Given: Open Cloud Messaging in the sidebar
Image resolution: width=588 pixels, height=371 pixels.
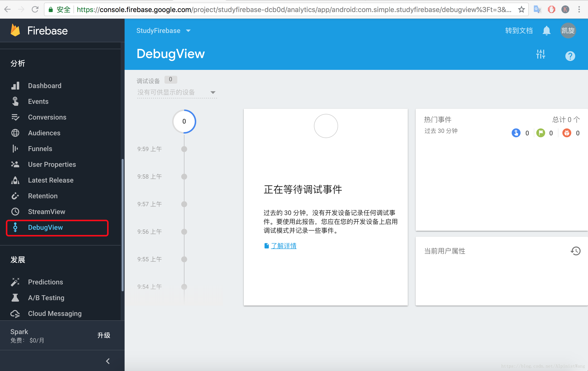Looking at the screenshot, I should tap(55, 313).
